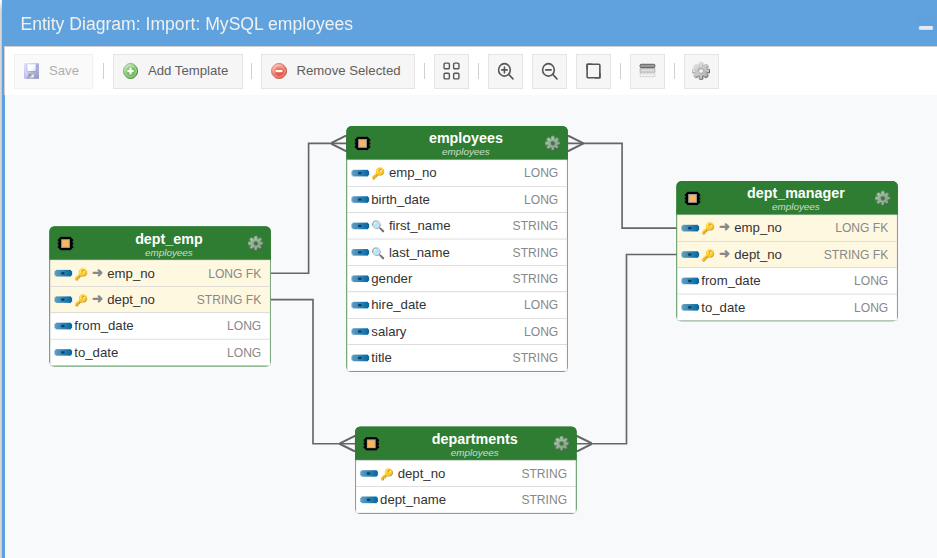Viewport: 937px width, 558px height.
Task: Click key icon of dept_manager emp_no
Action: point(708,228)
